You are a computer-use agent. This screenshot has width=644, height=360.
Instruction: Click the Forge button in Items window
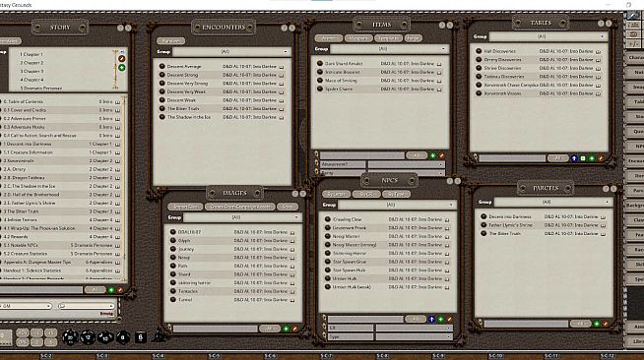coord(414,38)
